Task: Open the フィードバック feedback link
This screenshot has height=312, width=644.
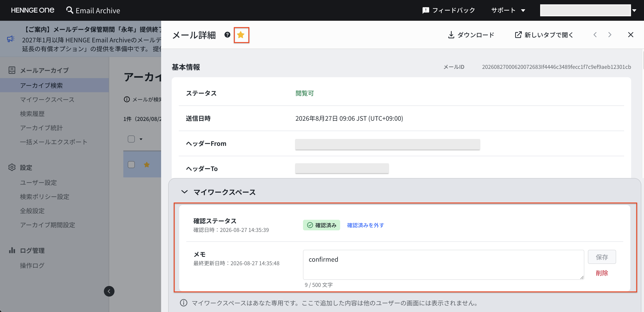Action: (x=448, y=10)
